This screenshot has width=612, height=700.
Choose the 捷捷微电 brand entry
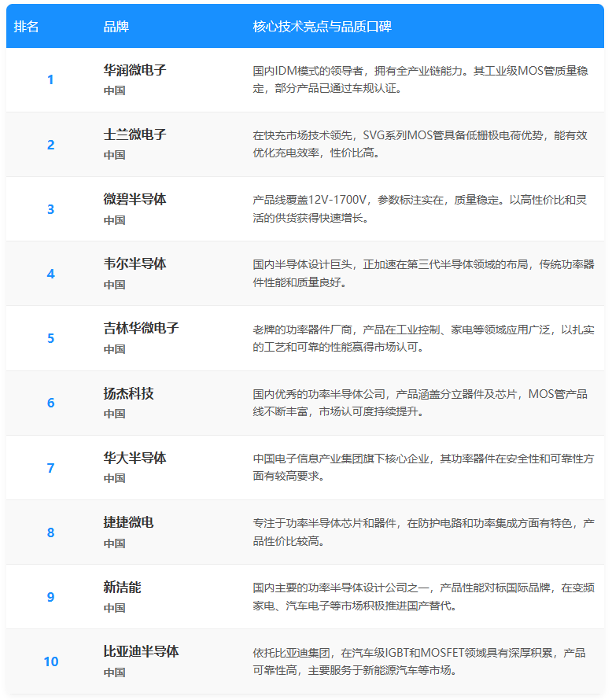pyautogui.click(x=128, y=522)
